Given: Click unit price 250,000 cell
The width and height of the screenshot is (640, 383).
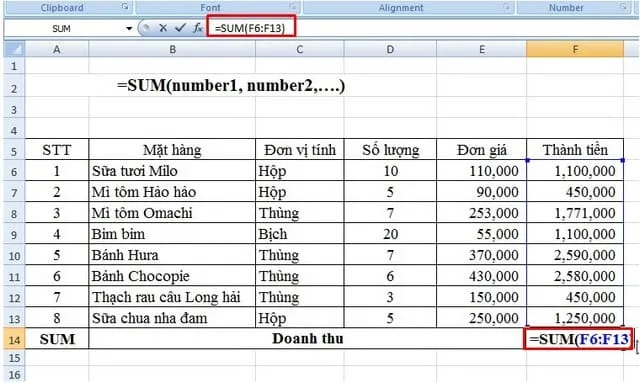Looking at the screenshot, I should (482, 318).
